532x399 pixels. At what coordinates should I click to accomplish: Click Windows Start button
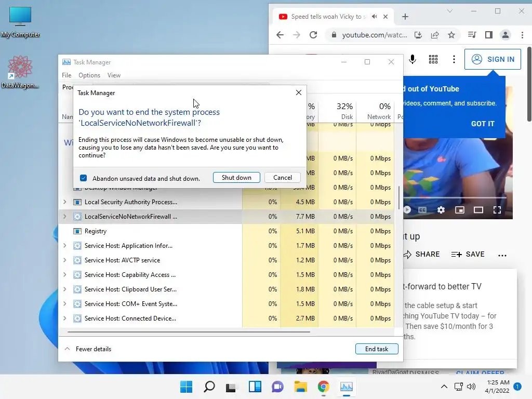187,387
